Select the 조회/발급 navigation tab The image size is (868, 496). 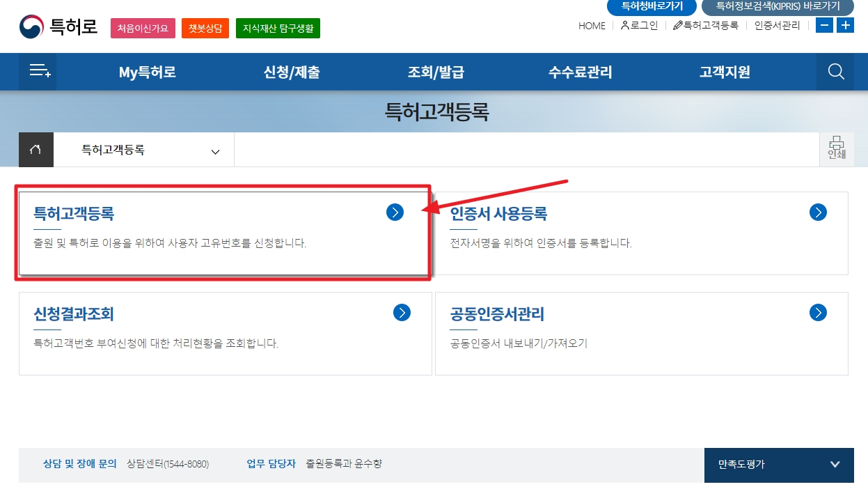[436, 71]
